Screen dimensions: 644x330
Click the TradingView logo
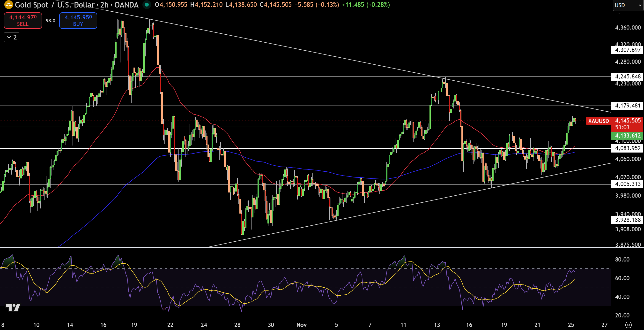[13, 307]
